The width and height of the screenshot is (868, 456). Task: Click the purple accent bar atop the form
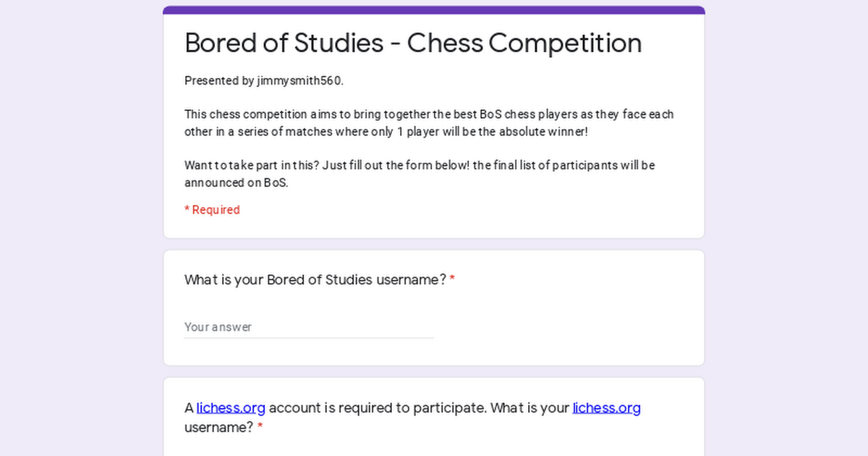434,10
